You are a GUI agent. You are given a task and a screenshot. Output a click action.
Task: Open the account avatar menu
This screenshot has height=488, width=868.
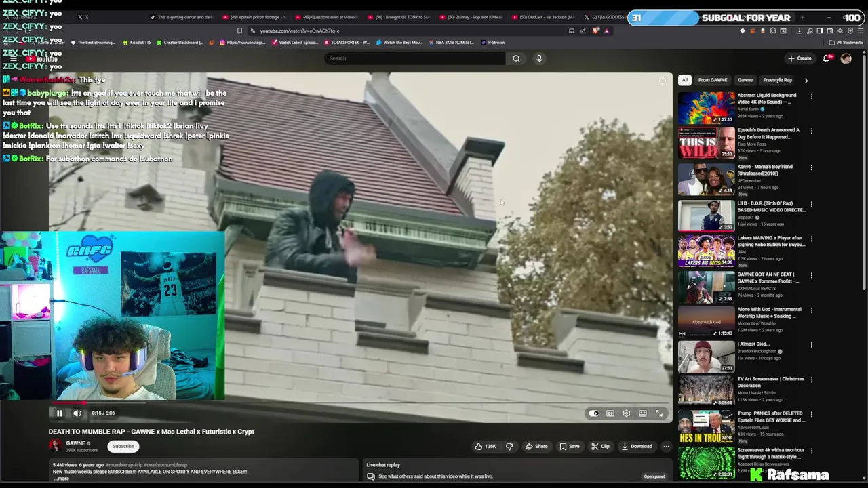[846, 58]
